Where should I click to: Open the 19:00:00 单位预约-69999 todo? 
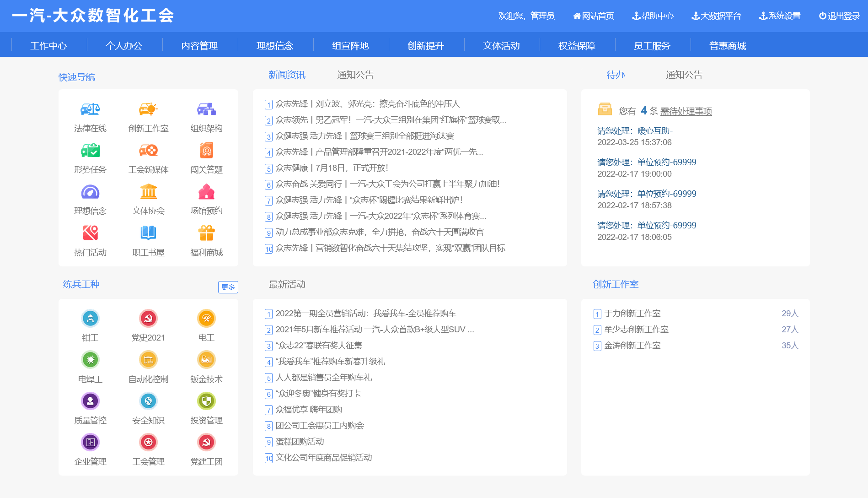click(647, 162)
